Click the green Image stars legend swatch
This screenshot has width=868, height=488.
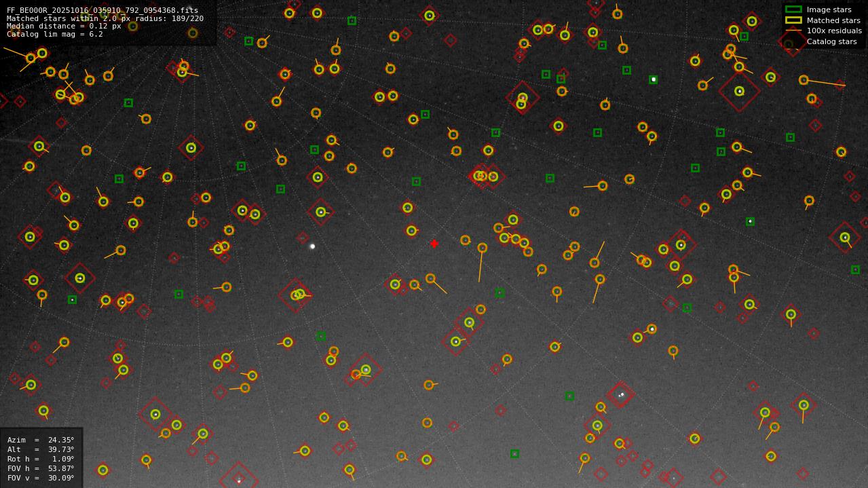coord(793,10)
